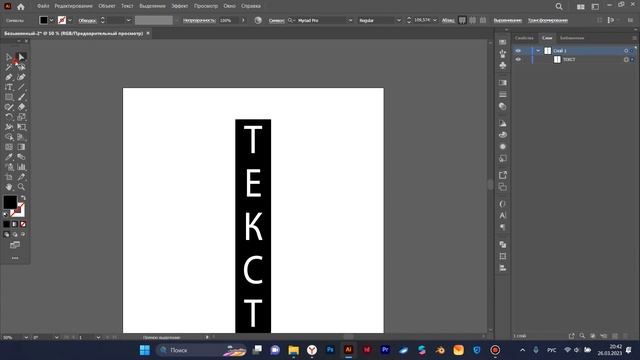Select the Line Segment tool

21,87
